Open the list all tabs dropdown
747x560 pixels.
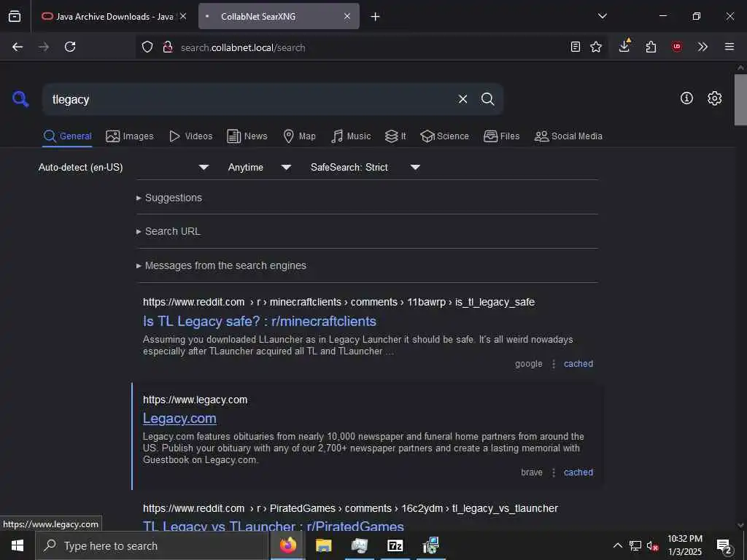(x=603, y=16)
